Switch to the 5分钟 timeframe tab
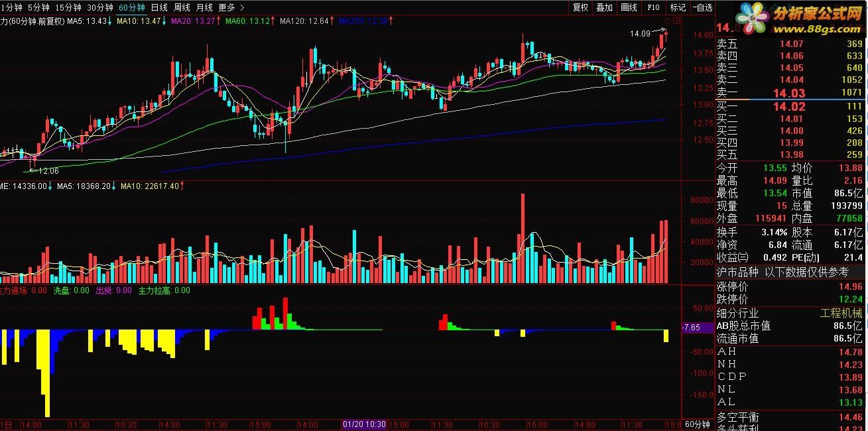The image size is (868, 431). coord(38,7)
